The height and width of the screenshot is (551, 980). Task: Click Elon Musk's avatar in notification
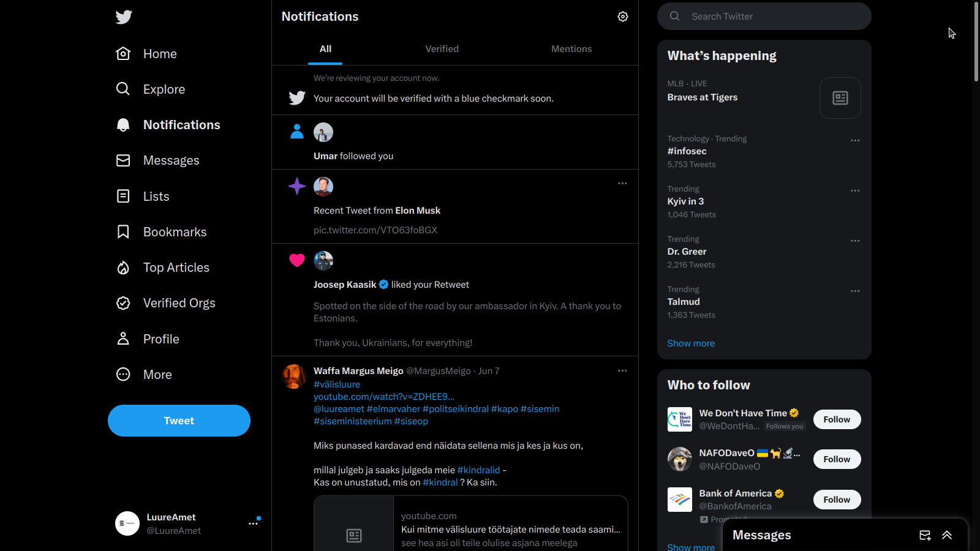pos(323,187)
